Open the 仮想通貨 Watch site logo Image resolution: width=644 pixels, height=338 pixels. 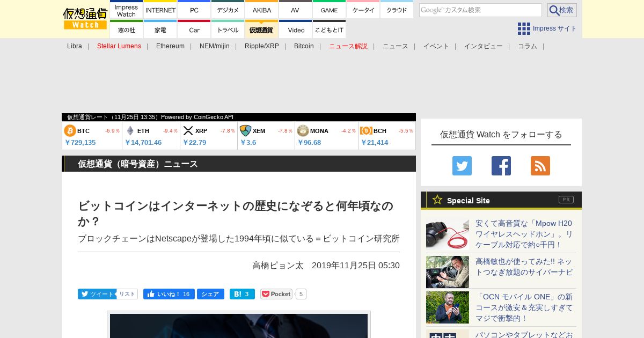coord(85,19)
